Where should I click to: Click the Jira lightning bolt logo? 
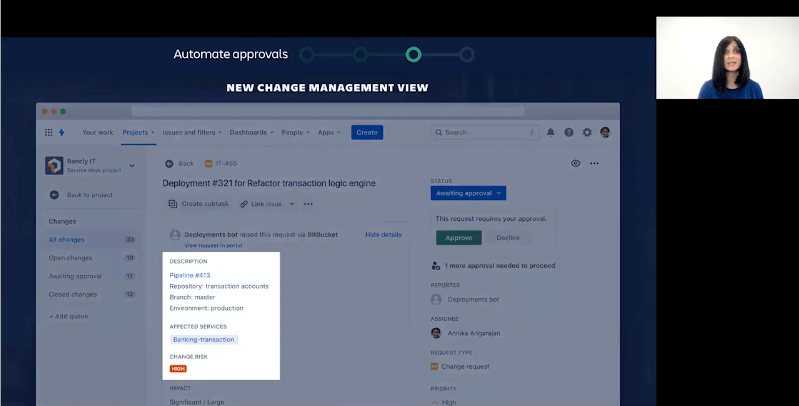(x=62, y=132)
